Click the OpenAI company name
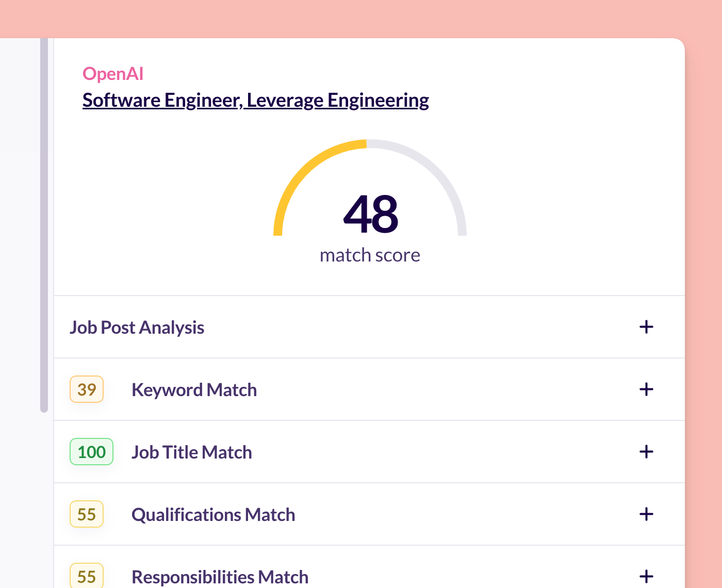Viewport: 722px width, 588px height. click(x=113, y=74)
